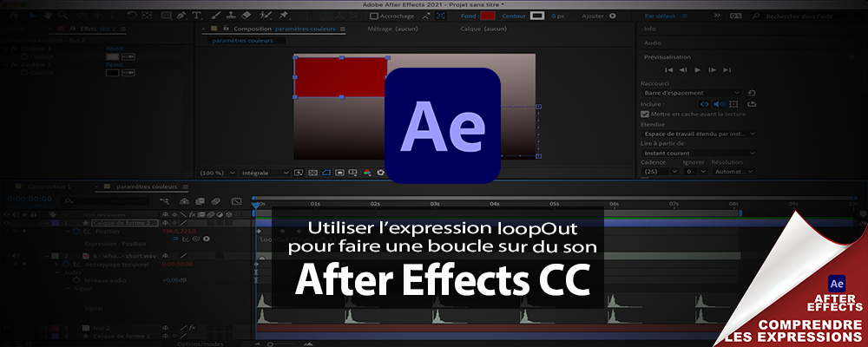Click the Fond fill label
Image resolution: width=868 pixels, height=347 pixels.
click(x=470, y=16)
